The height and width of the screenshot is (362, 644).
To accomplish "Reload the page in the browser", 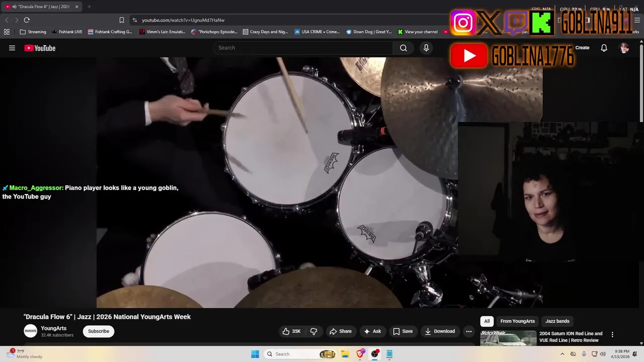I will click(27, 20).
